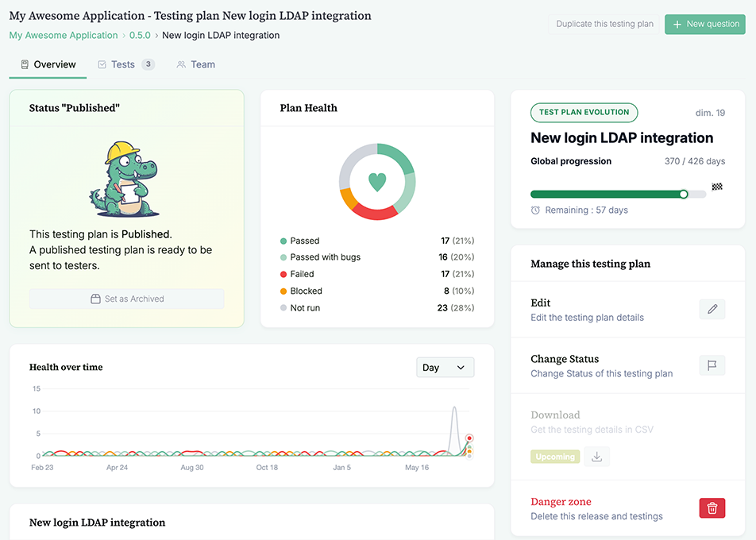This screenshot has height=540, width=756.
Task: Click the checkered finish flag icon
Action: point(717,187)
